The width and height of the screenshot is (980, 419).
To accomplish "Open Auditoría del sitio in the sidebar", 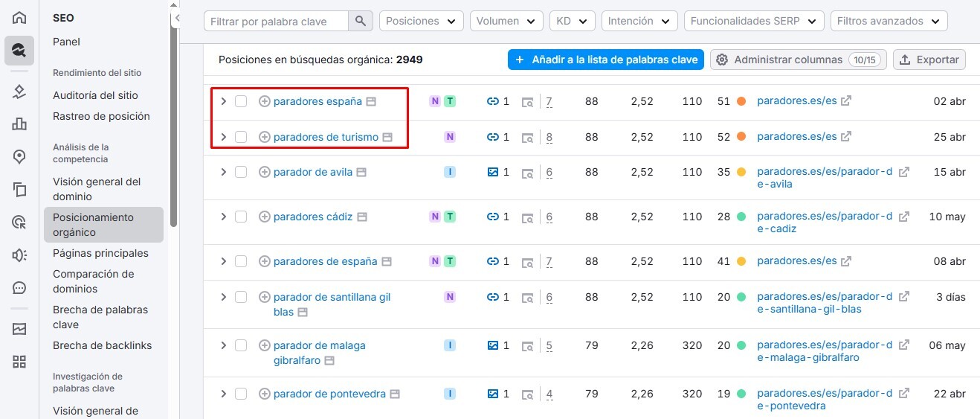I will point(95,95).
